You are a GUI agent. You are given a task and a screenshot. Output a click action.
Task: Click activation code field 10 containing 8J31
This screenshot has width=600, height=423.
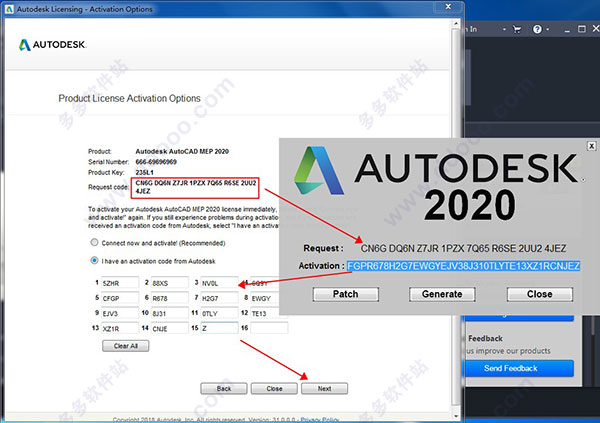point(170,313)
